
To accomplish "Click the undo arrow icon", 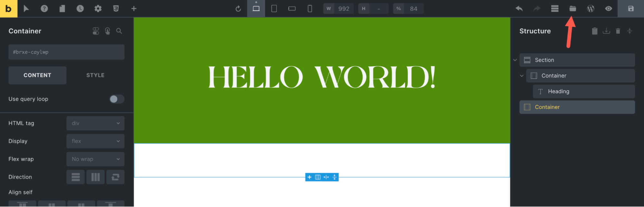I will click(519, 9).
